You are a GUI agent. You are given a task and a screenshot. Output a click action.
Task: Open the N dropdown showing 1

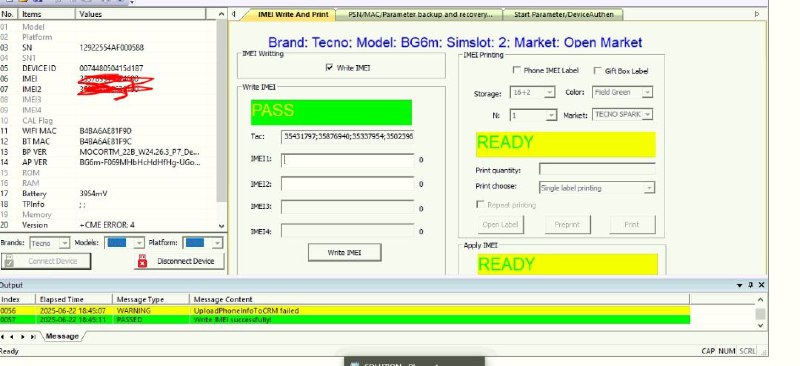coord(551,116)
